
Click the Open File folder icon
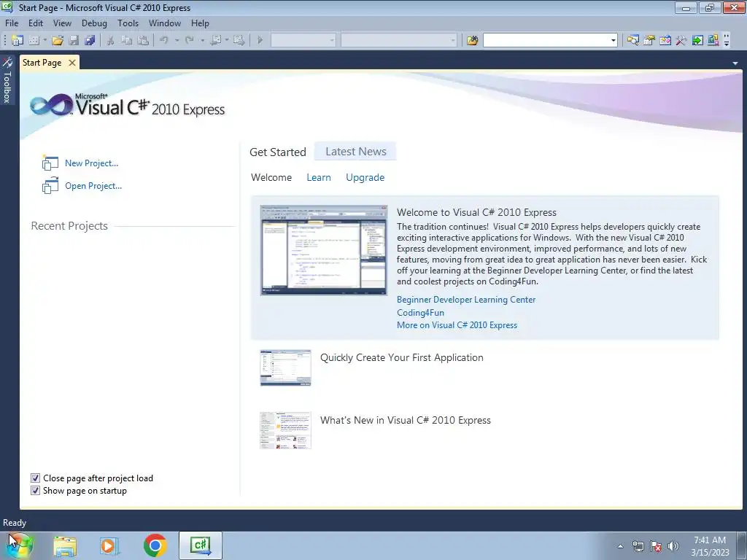pyautogui.click(x=58, y=41)
